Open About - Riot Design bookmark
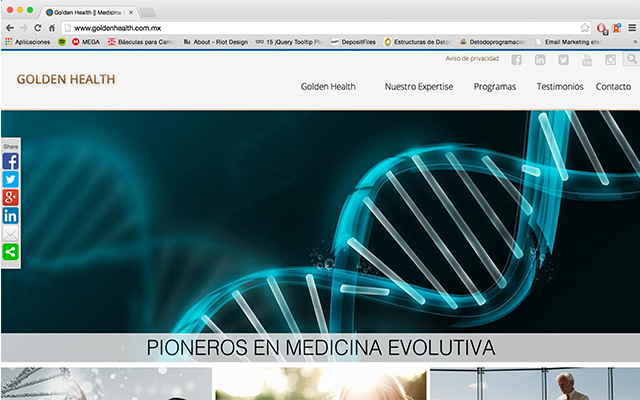Screen dimensions: 640x400 tap(216, 42)
